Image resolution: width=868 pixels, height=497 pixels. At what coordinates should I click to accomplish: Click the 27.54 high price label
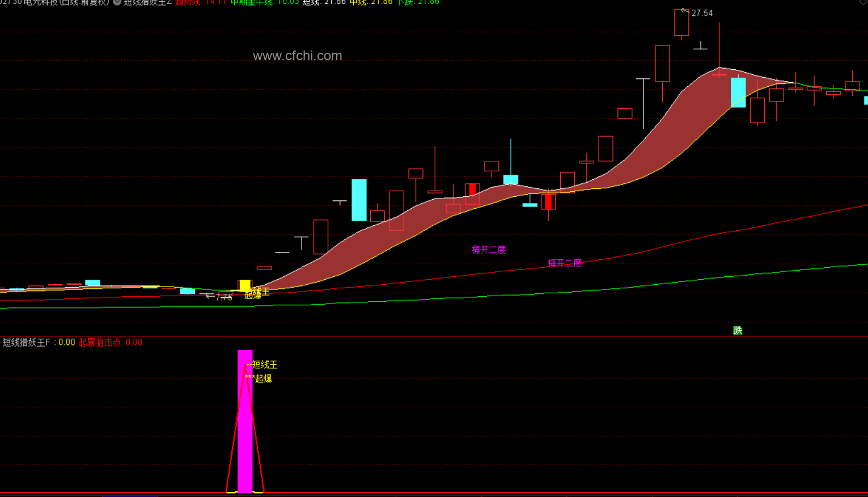pos(702,13)
